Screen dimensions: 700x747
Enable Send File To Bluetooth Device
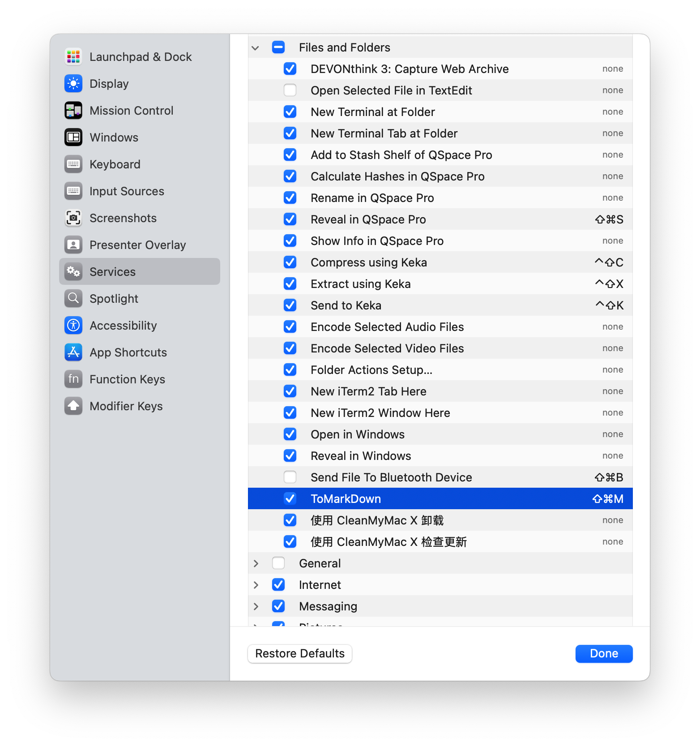(x=290, y=477)
